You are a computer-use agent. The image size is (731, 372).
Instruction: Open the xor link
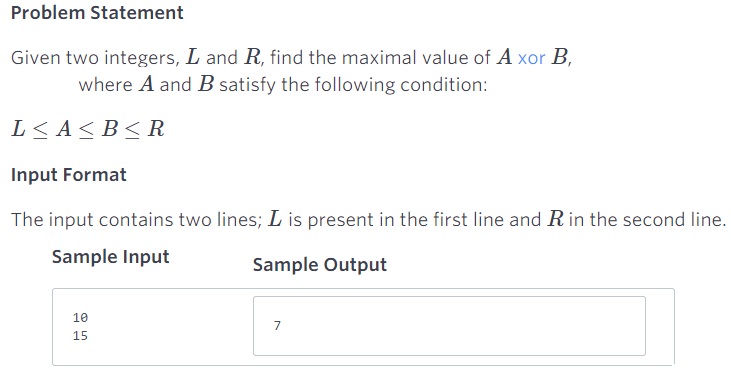(531, 58)
